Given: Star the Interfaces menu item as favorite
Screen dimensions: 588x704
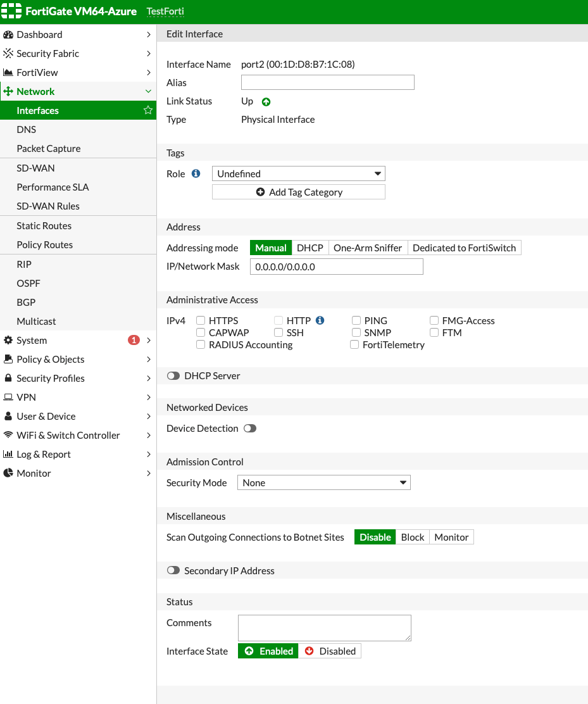Looking at the screenshot, I should 147,110.
